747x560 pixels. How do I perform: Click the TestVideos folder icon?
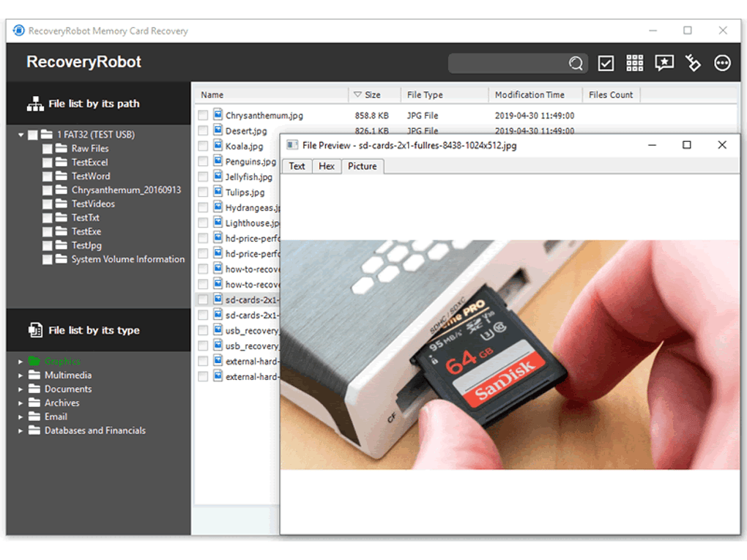point(61,204)
